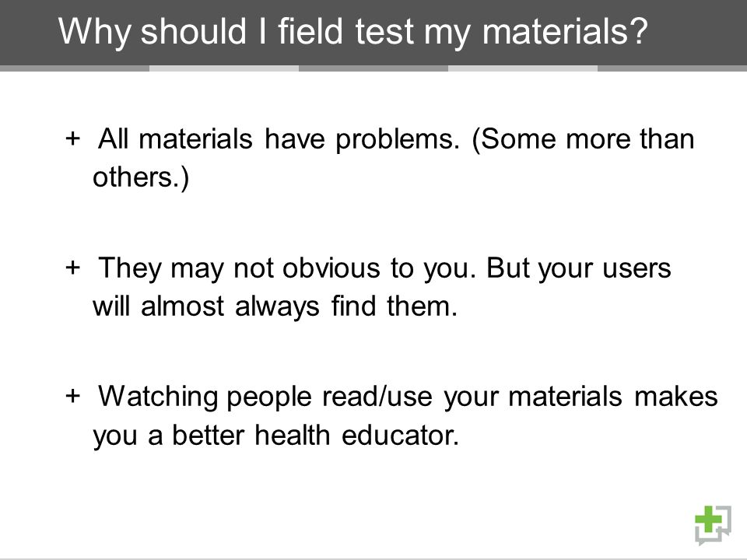The height and width of the screenshot is (560, 747).
Task: Click the word 'others.)' on the slide
Action: click(x=141, y=177)
